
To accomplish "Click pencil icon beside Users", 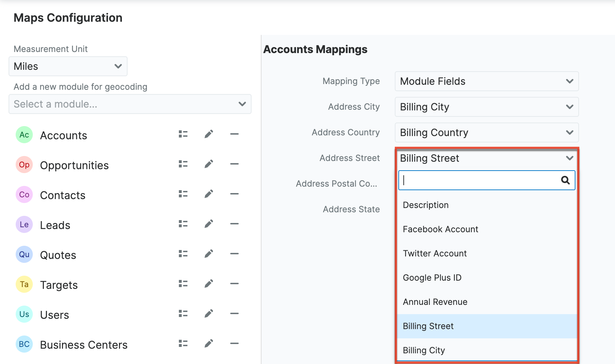I will pos(209,314).
